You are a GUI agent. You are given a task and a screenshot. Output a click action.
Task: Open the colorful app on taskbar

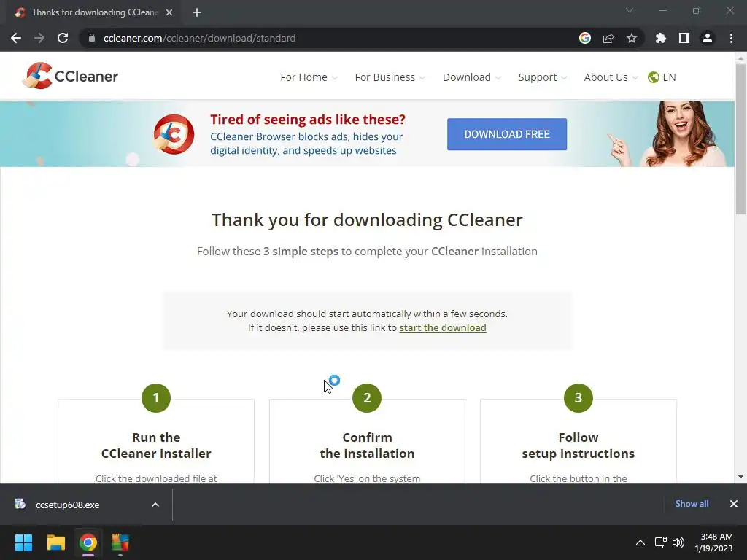(x=120, y=542)
